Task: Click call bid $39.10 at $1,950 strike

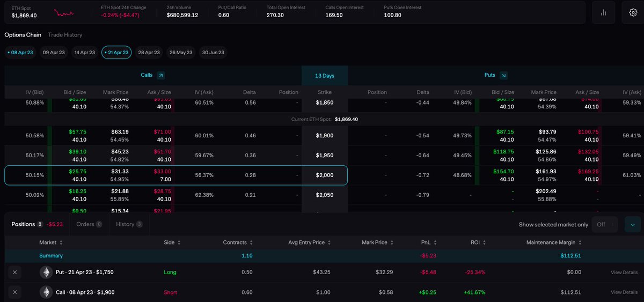Action: tap(78, 151)
